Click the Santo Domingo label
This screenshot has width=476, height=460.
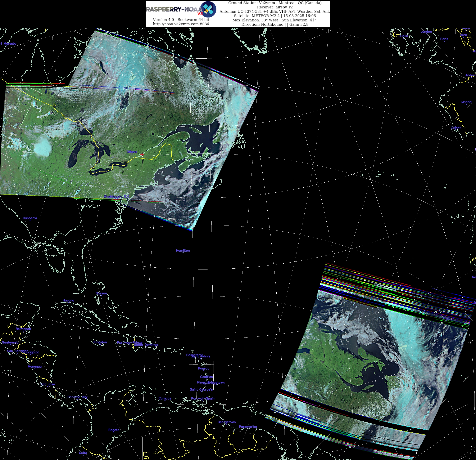[146, 345]
